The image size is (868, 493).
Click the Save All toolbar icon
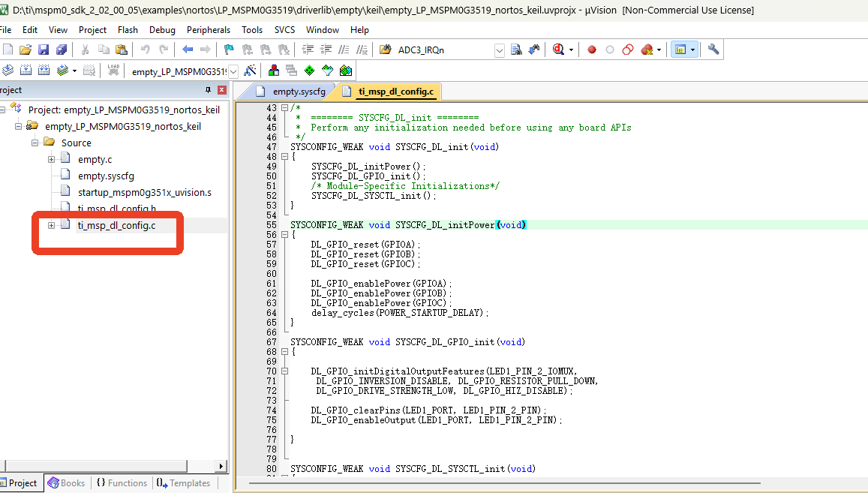coord(61,50)
